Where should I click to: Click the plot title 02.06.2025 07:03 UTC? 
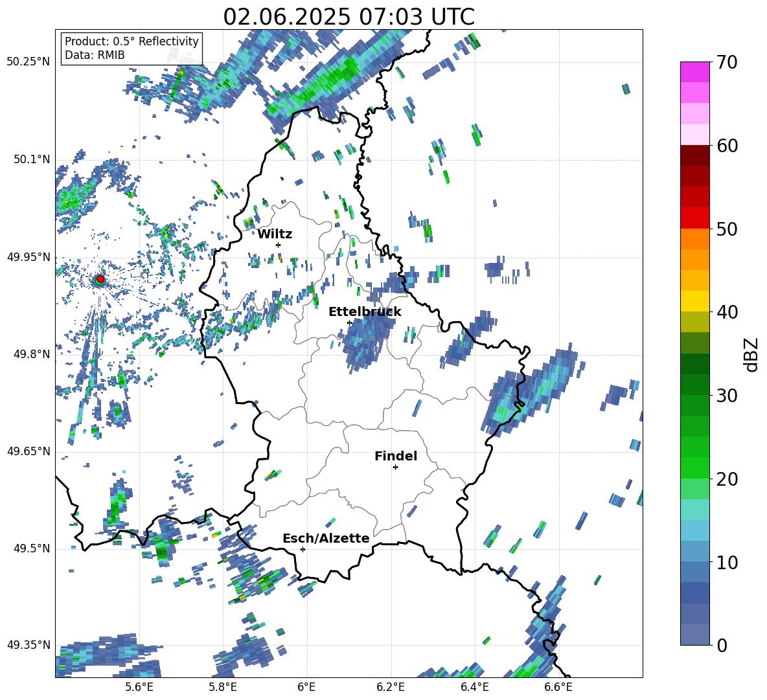(x=349, y=17)
